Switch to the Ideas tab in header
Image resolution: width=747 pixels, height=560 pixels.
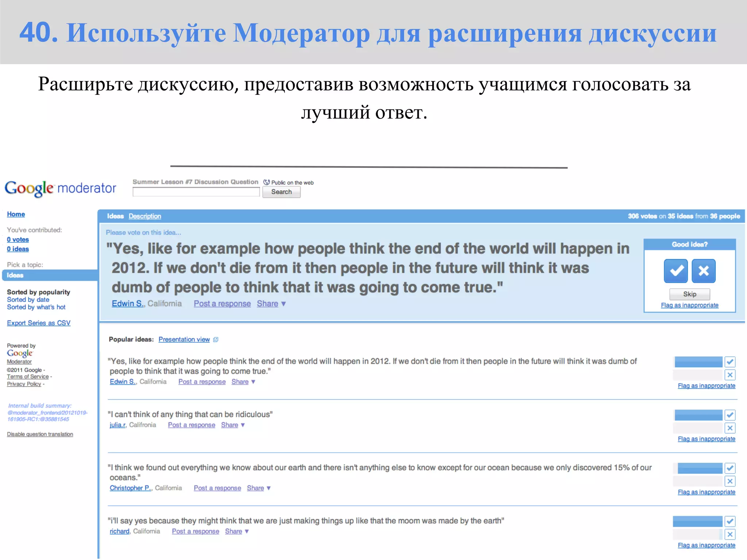point(115,216)
